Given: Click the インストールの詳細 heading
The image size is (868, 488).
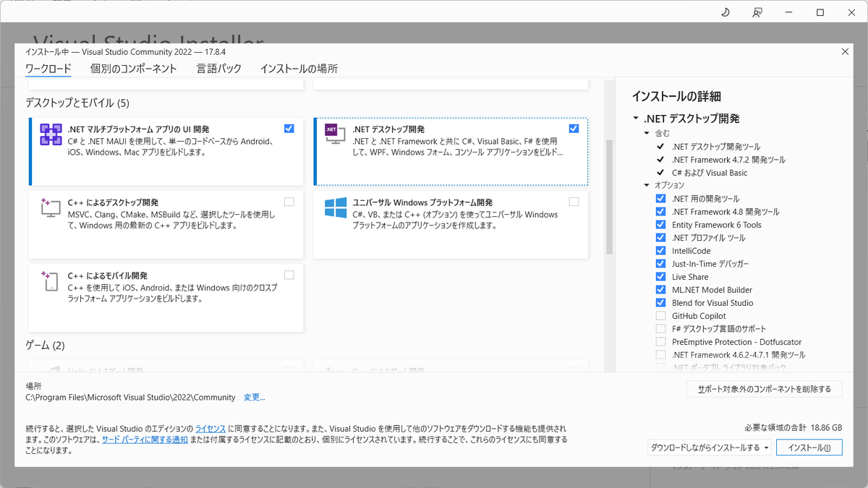Looking at the screenshot, I should pyautogui.click(x=676, y=96).
